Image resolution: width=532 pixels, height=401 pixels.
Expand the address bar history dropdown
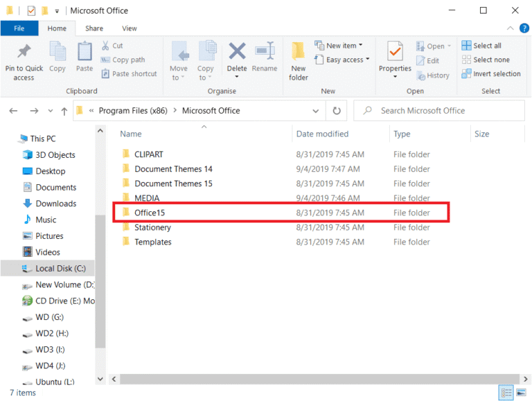[316, 111]
